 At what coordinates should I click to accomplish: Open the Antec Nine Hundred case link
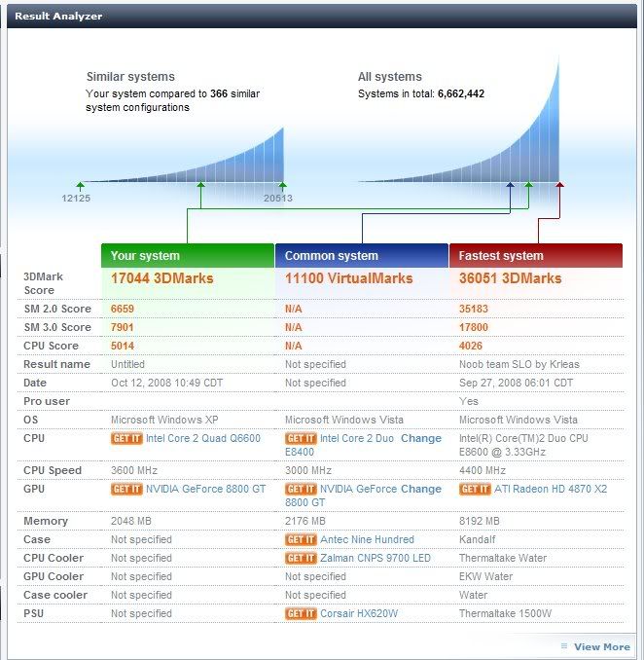pos(367,539)
